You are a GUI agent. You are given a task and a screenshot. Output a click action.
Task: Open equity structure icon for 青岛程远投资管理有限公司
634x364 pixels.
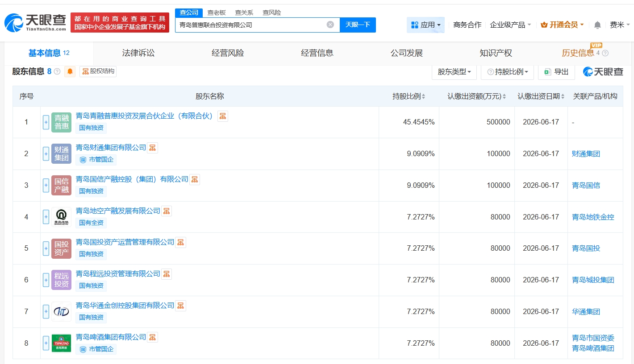tap(167, 274)
